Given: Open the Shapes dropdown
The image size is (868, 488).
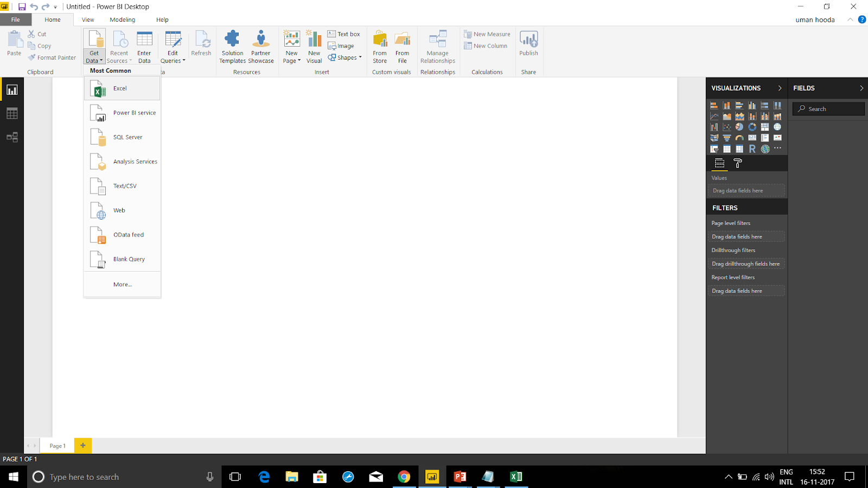Looking at the screenshot, I should click(x=345, y=57).
